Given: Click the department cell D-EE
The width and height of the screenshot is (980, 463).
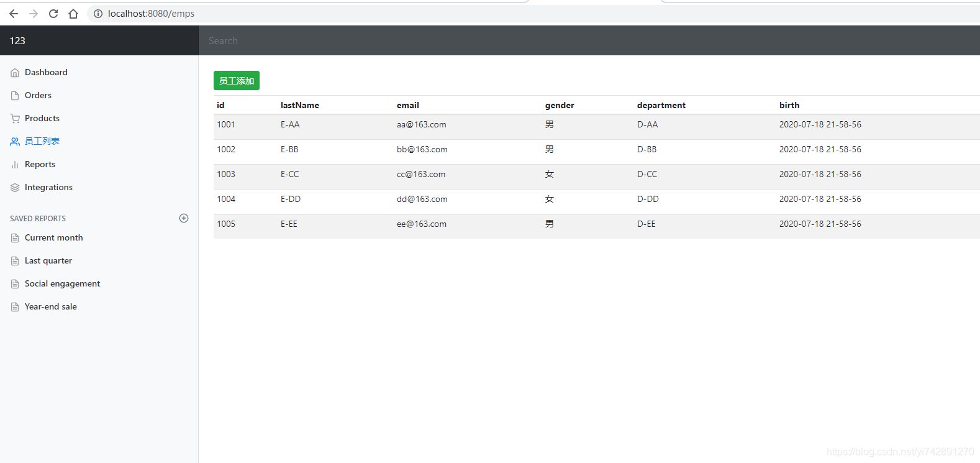Looking at the screenshot, I should pos(647,224).
